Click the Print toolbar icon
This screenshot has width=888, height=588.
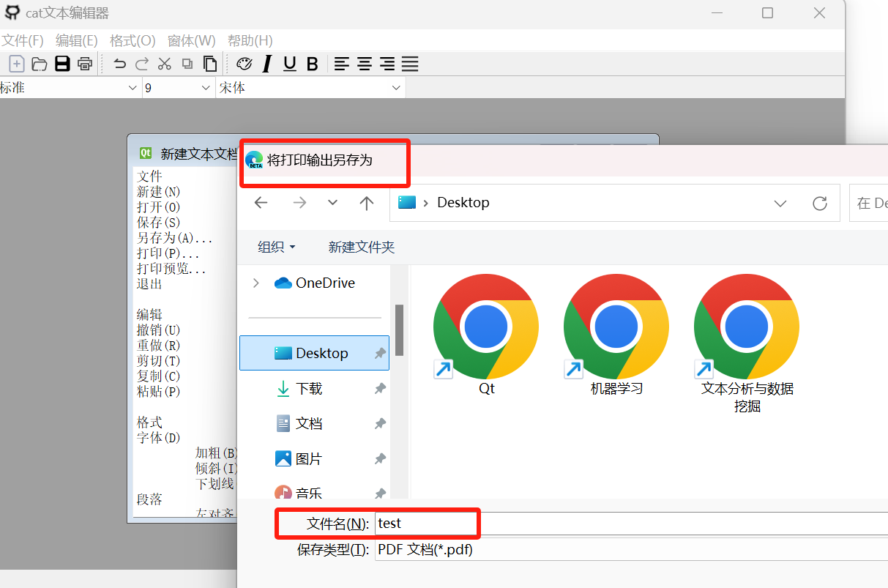85,64
